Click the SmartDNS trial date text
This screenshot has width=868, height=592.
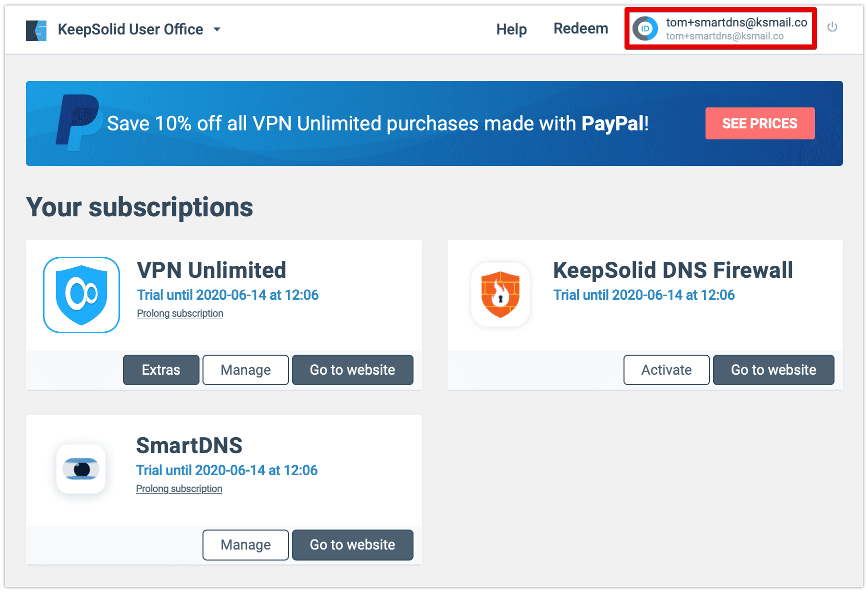pyautogui.click(x=227, y=470)
